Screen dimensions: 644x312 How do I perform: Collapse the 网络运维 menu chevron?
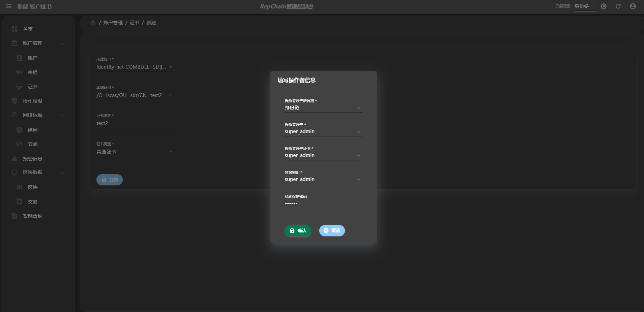point(62,115)
